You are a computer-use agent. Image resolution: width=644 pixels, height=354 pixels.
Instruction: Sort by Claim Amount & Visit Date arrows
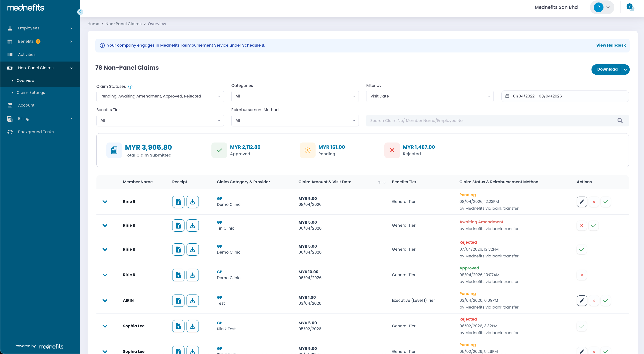[381, 182]
